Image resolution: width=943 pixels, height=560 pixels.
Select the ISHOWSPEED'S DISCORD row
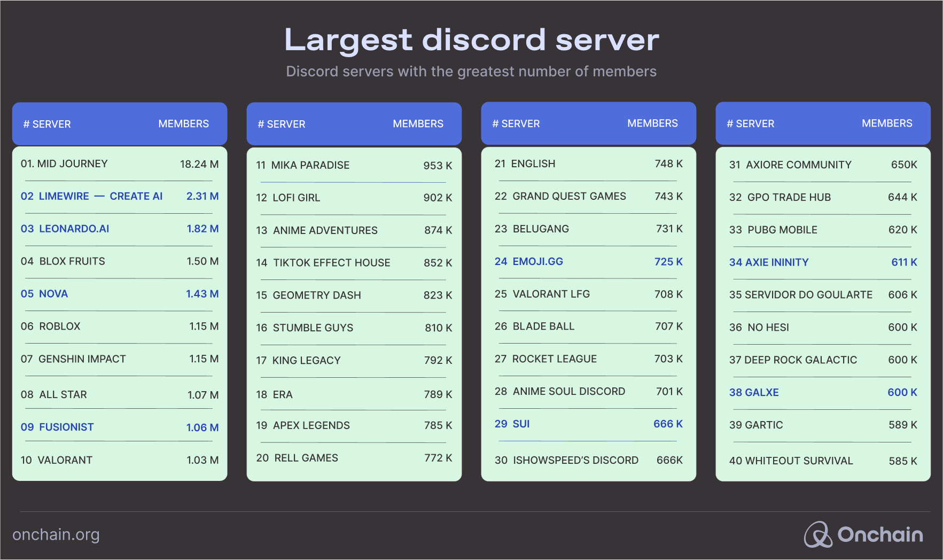589,460
